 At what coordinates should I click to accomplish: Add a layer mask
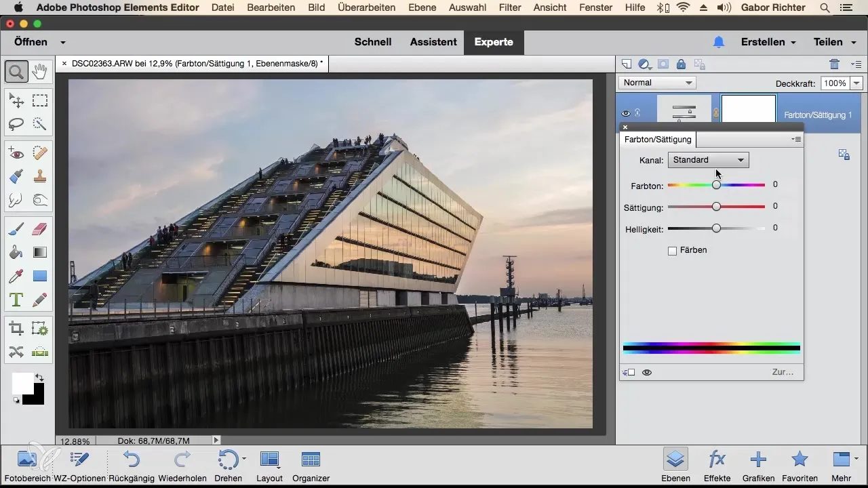pyautogui.click(x=663, y=64)
